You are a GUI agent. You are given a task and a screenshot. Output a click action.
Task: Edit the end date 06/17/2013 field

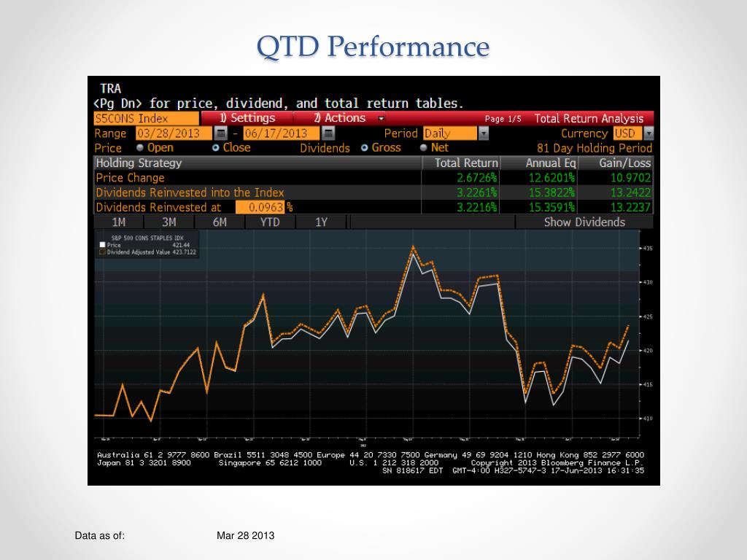281,133
